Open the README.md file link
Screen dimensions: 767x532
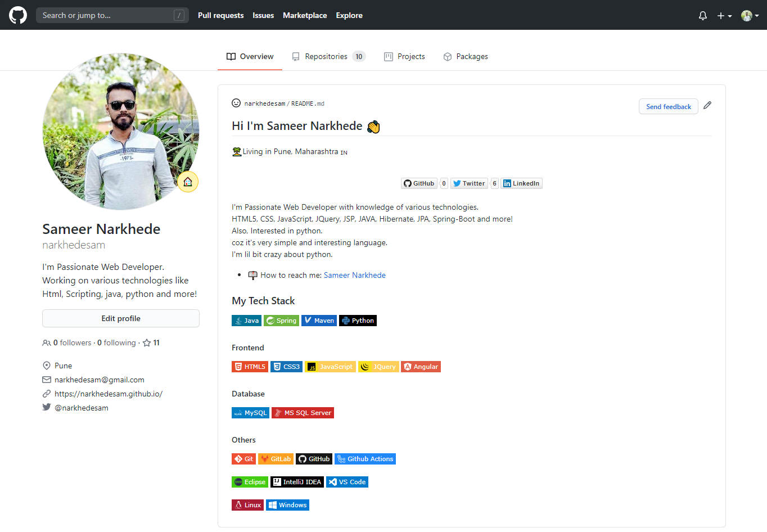click(x=308, y=103)
